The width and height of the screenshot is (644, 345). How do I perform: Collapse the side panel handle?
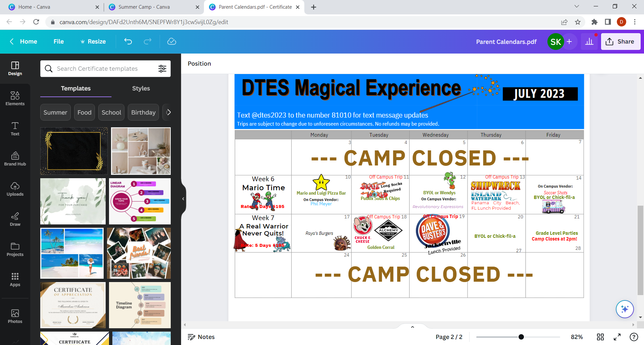(183, 199)
